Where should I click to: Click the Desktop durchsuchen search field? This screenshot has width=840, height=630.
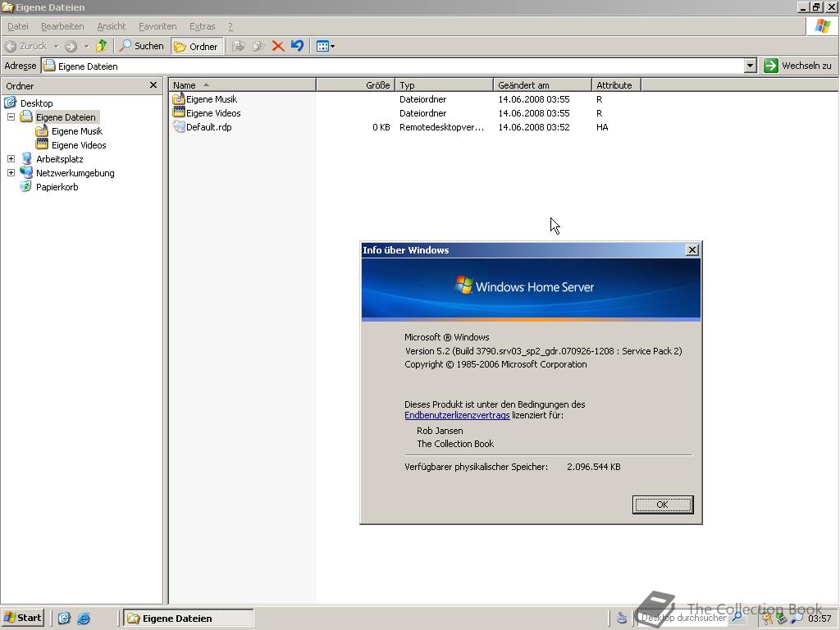coord(684,618)
